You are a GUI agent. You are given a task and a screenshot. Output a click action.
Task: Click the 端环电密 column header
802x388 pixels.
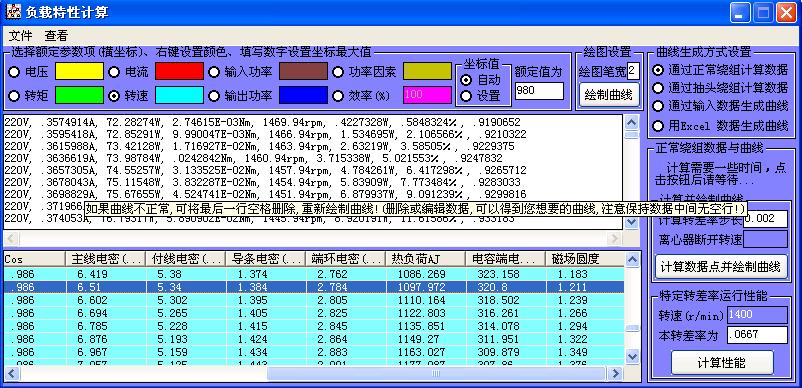click(x=346, y=259)
